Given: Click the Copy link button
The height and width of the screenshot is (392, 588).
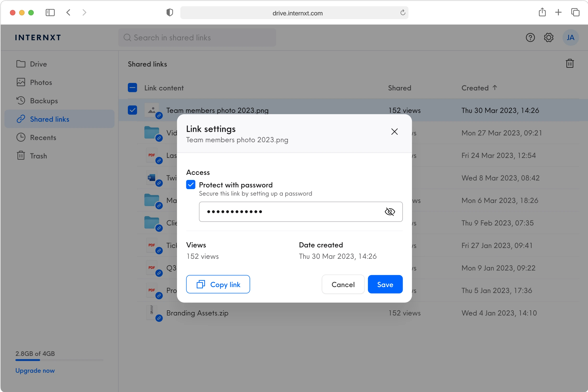Looking at the screenshot, I should [218, 284].
